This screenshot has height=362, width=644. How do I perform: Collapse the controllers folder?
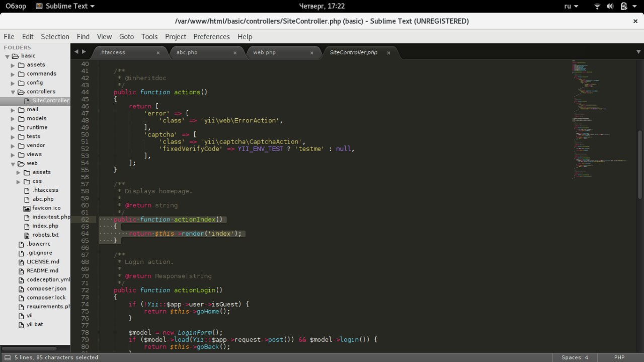tap(13, 92)
